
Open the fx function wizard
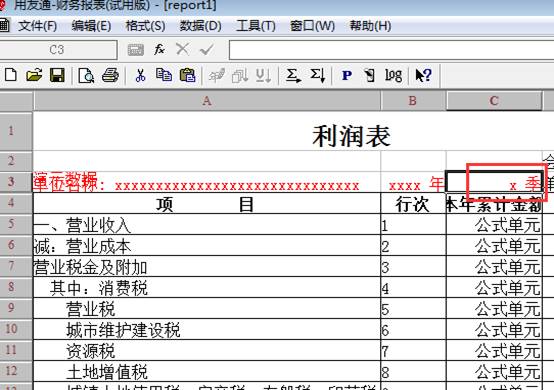[x=159, y=49]
